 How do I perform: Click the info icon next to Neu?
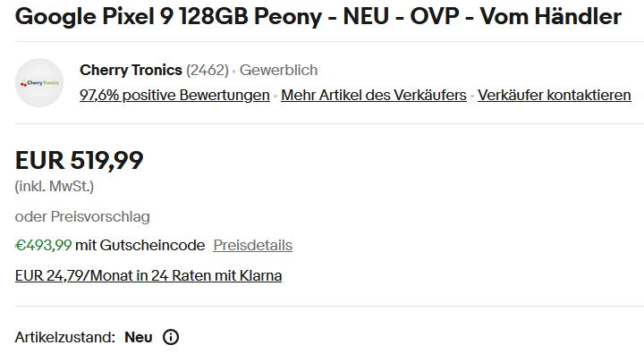click(x=171, y=337)
